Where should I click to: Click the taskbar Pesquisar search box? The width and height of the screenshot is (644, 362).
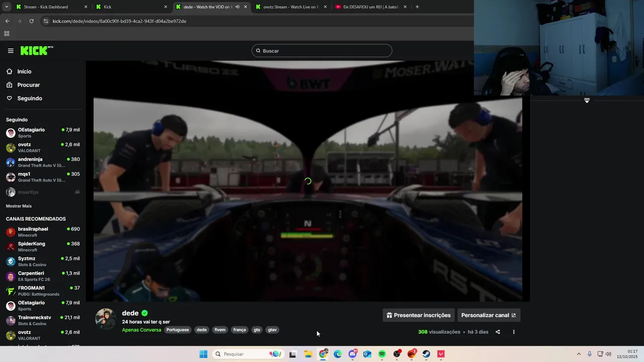coord(247,354)
